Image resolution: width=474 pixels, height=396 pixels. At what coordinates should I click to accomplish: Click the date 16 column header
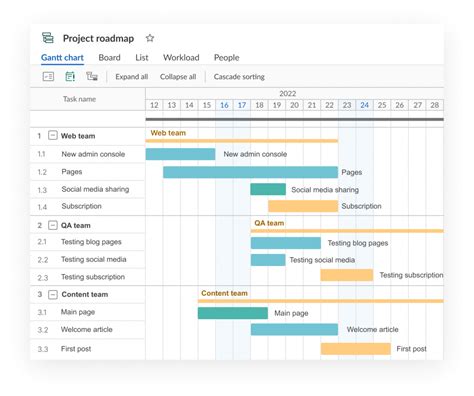click(x=224, y=105)
